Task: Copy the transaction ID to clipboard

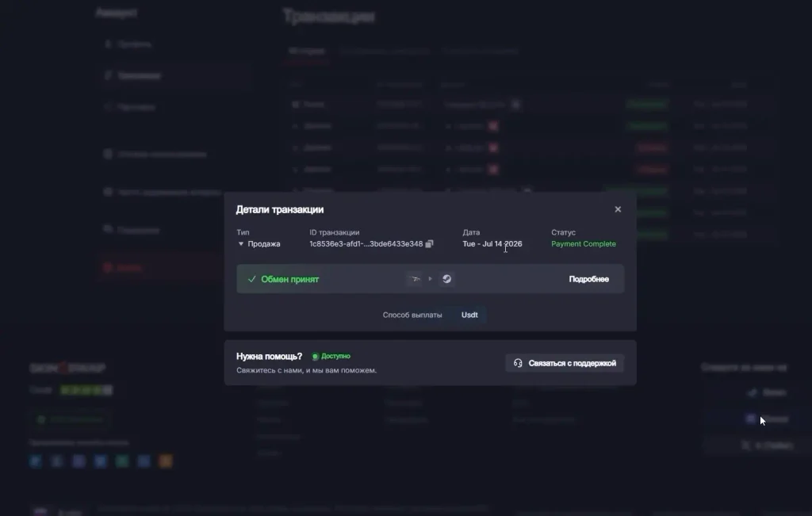Action: click(x=429, y=244)
